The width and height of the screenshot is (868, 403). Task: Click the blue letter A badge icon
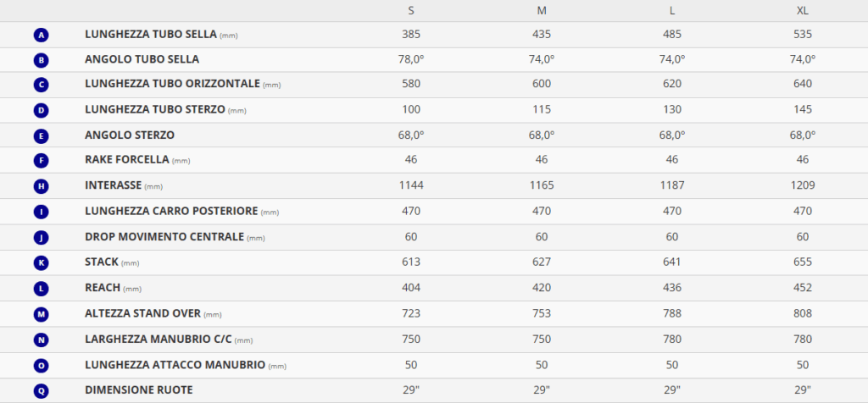42,36
